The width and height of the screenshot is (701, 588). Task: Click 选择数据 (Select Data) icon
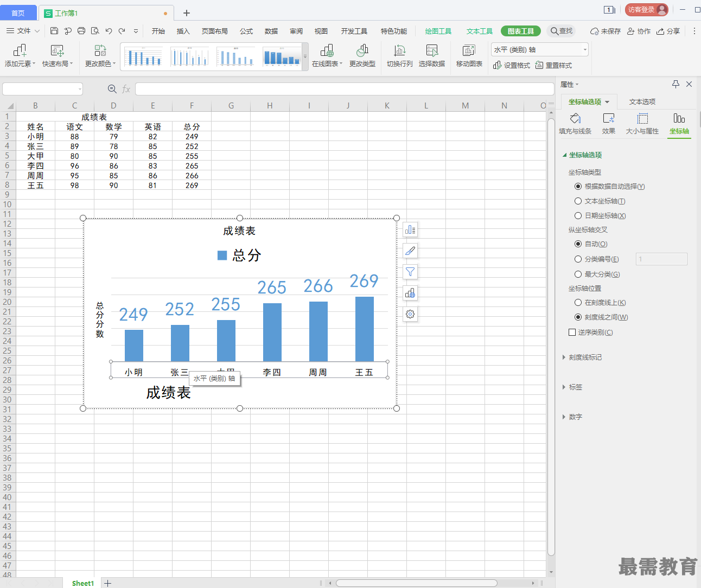tap(432, 56)
